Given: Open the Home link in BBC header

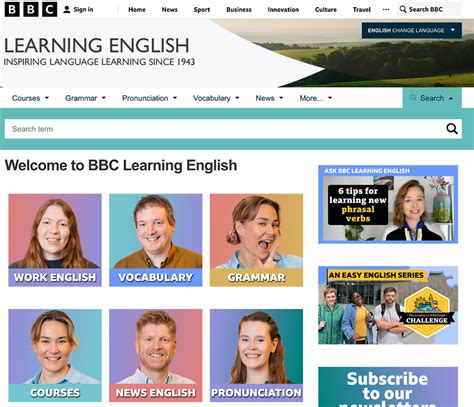Looking at the screenshot, I should [x=137, y=9].
